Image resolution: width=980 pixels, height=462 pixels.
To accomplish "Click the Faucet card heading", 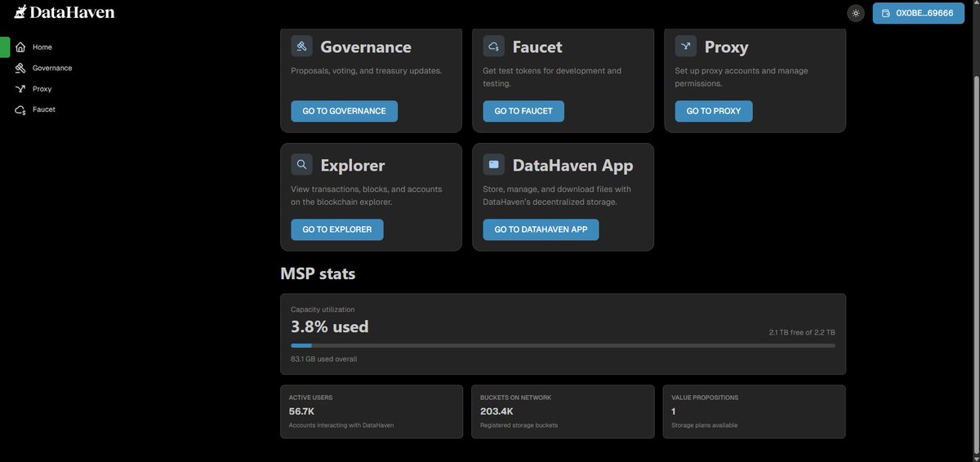I will [537, 47].
